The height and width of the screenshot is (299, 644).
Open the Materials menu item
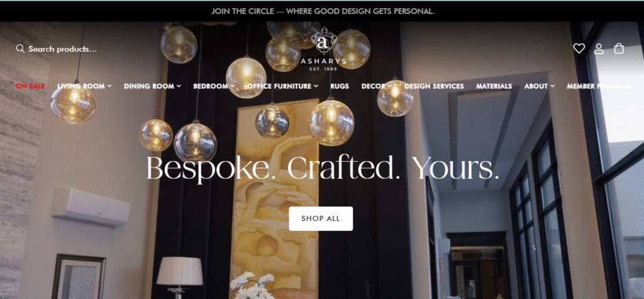[494, 86]
